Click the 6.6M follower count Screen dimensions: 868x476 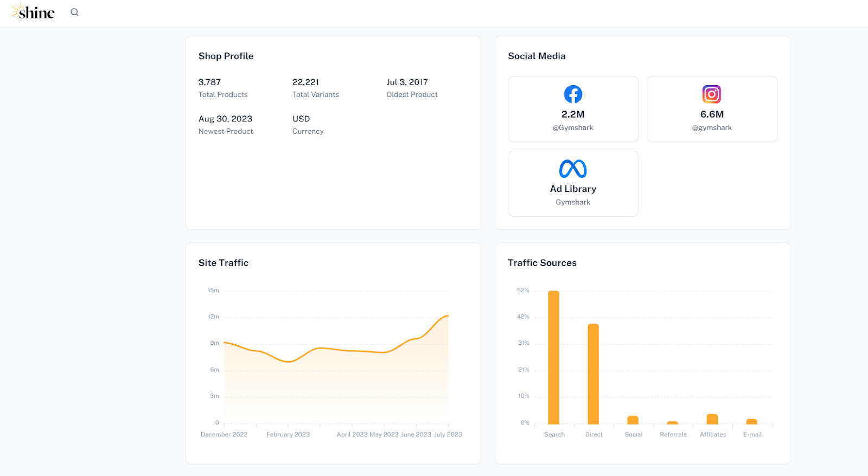712,114
